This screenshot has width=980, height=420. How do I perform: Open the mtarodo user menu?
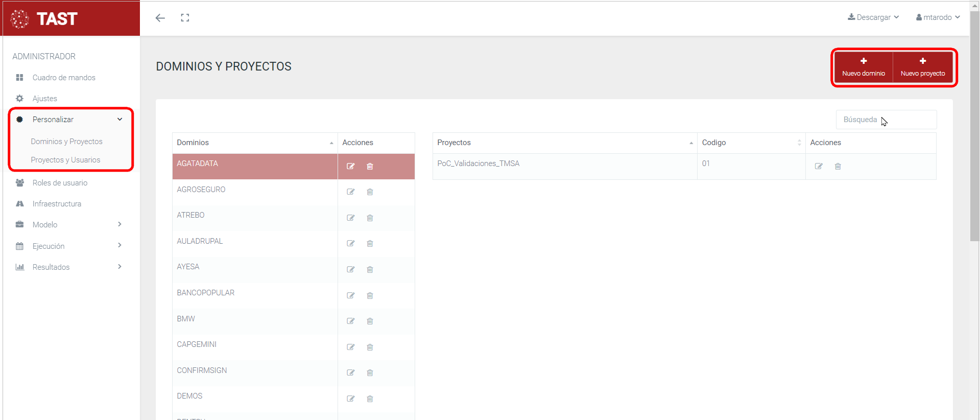[x=938, y=17]
